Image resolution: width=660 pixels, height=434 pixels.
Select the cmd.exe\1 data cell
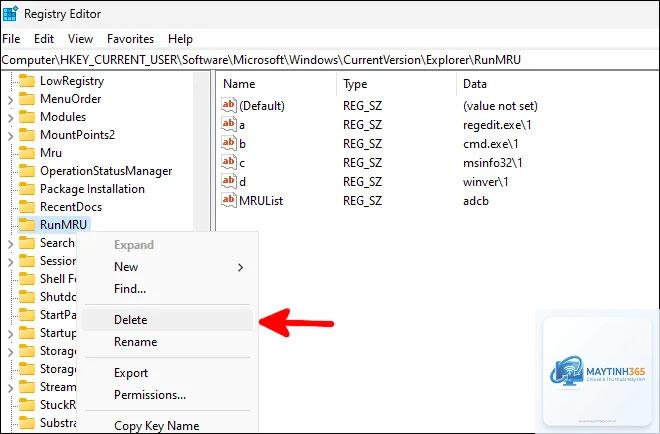(x=491, y=144)
